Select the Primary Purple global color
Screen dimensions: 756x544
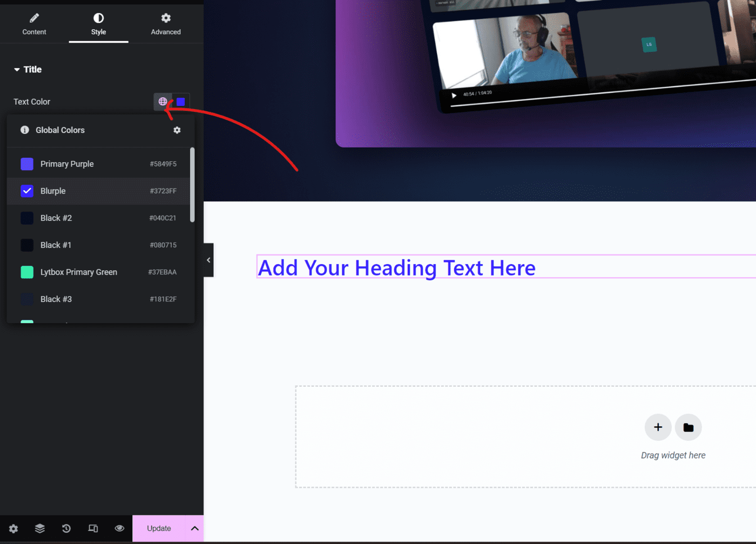(98, 164)
